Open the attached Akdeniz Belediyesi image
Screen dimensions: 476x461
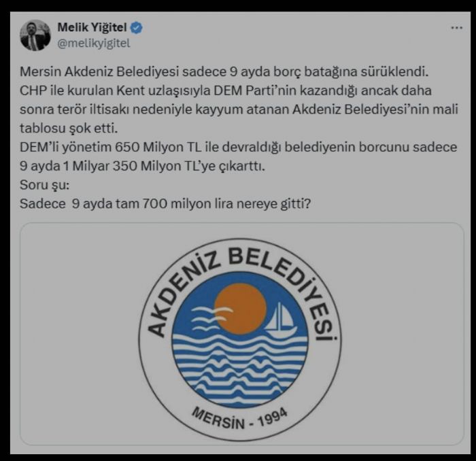tap(242, 334)
